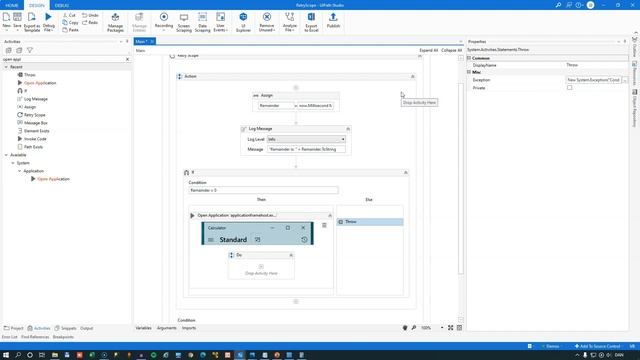Screen dimensions: 640x360
Task: Open the Variables panel tab
Action: [143, 328]
